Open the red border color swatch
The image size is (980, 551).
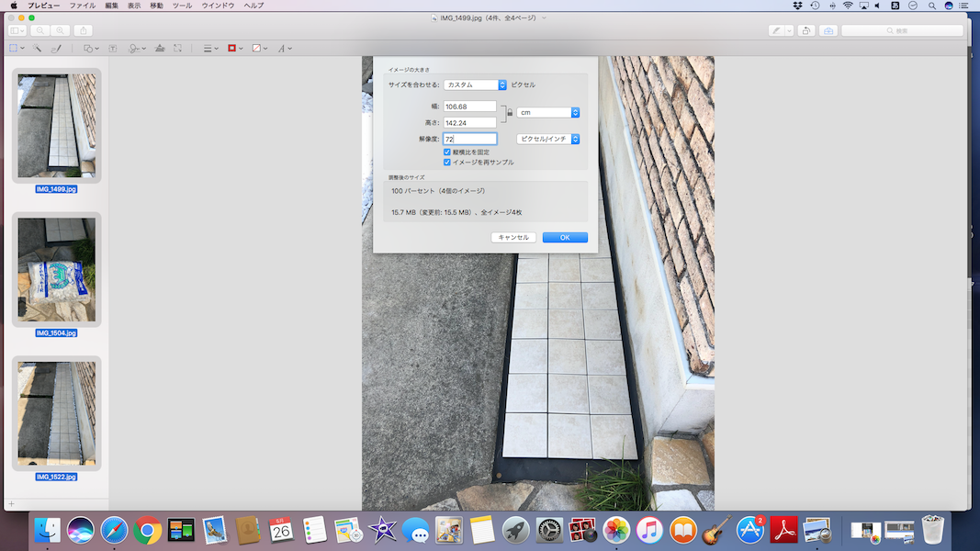click(x=234, y=48)
